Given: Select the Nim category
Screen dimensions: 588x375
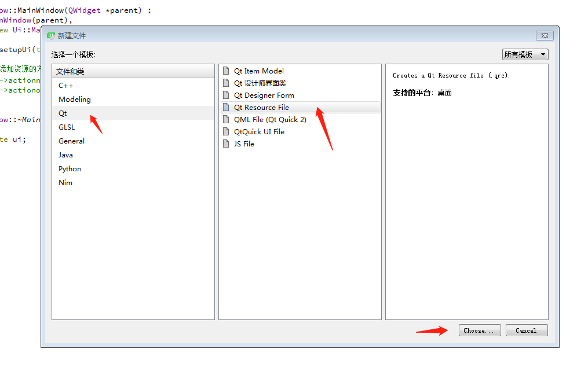Looking at the screenshot, I should 133,182.
